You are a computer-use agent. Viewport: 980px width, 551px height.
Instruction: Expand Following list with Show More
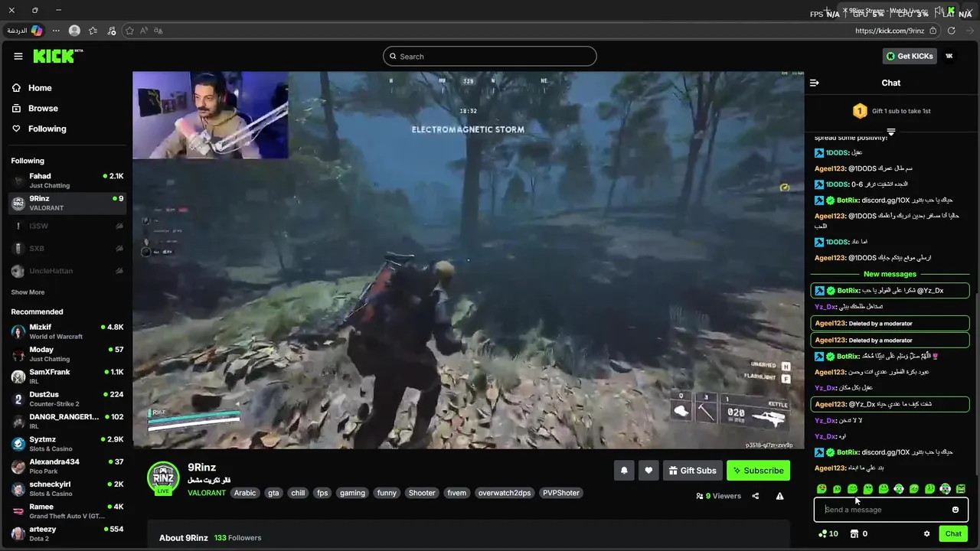coord(28,292)
